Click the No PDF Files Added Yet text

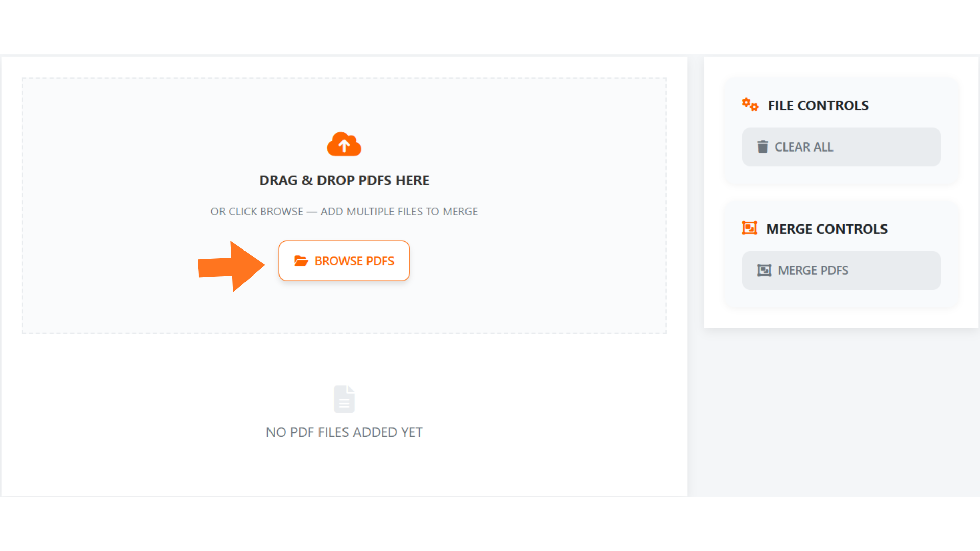(x=344, y=432)
